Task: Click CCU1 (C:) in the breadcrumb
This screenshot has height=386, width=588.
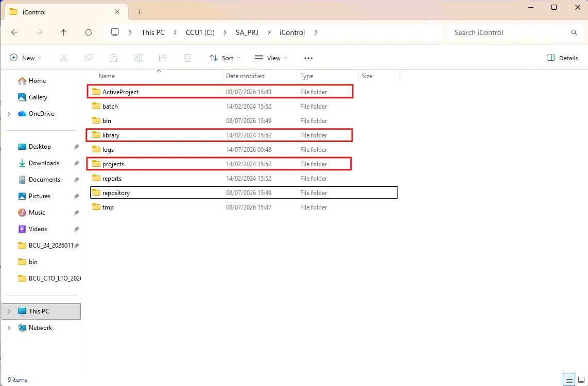Action: 200,32
